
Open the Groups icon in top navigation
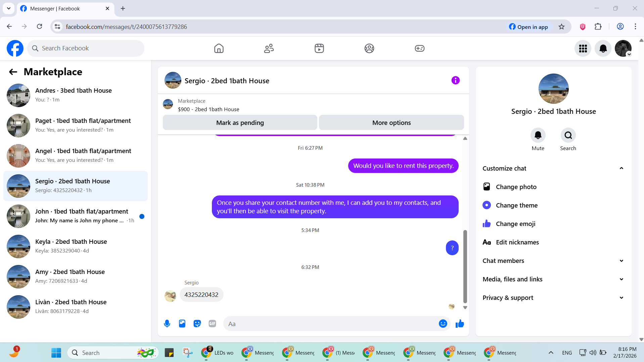coord(369,48)
